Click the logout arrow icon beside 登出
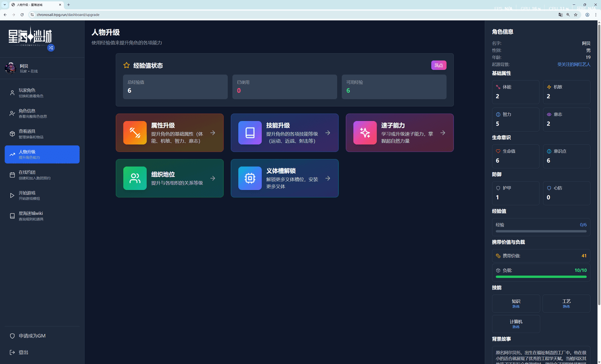 [x=12, y=352]
